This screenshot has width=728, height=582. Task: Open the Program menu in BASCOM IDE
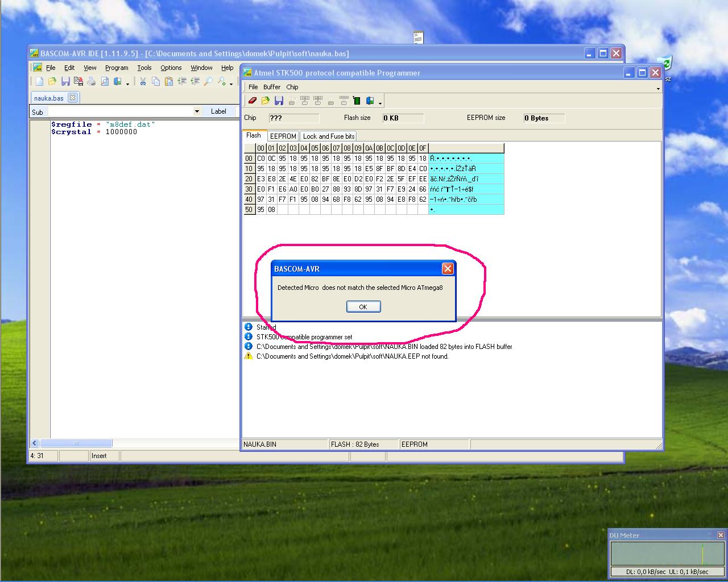[x=117, y=68]
